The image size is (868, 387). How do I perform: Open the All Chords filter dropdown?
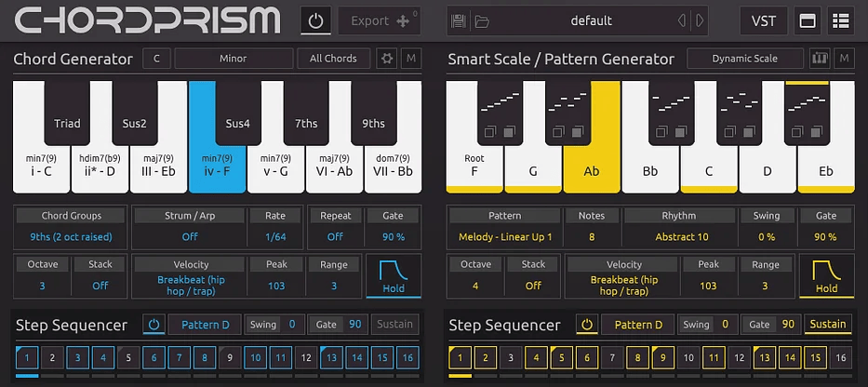coord(333,59)
